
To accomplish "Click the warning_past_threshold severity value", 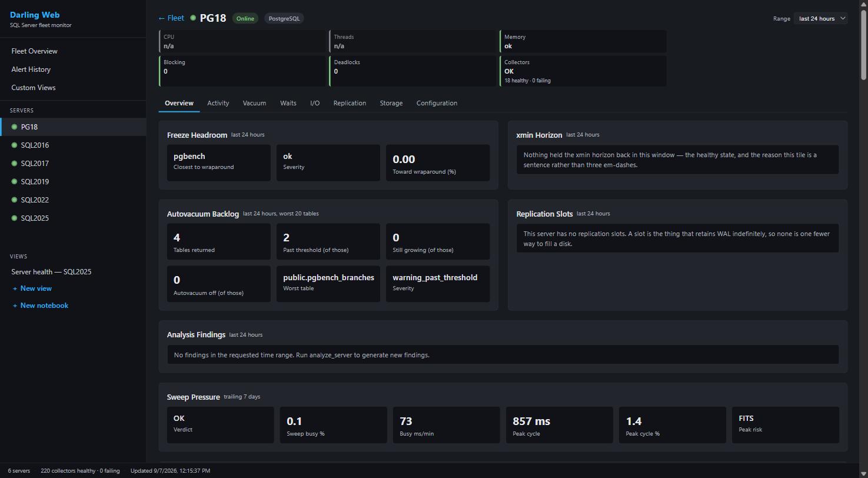I will click(x=435, y=278).
